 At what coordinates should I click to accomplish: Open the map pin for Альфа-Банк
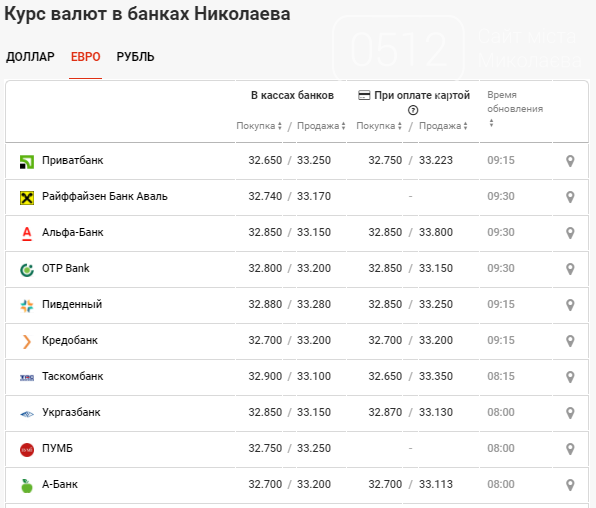(x=570, y=233)
